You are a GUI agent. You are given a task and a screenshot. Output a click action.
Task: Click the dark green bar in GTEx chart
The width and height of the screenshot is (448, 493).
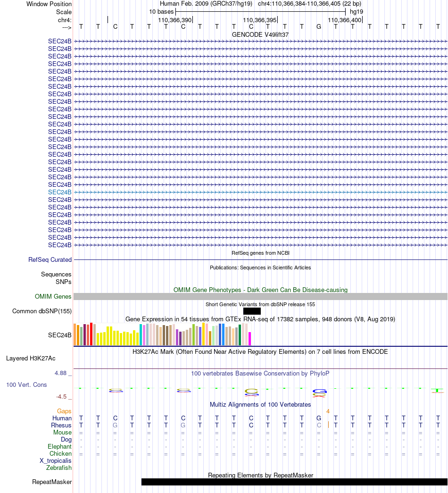pos(240,335)
